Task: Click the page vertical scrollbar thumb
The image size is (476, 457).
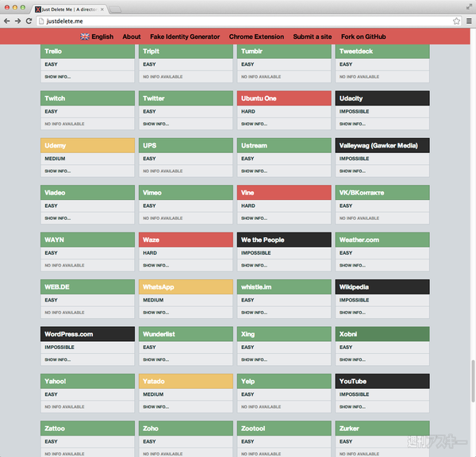Action: tap(473, 381)
